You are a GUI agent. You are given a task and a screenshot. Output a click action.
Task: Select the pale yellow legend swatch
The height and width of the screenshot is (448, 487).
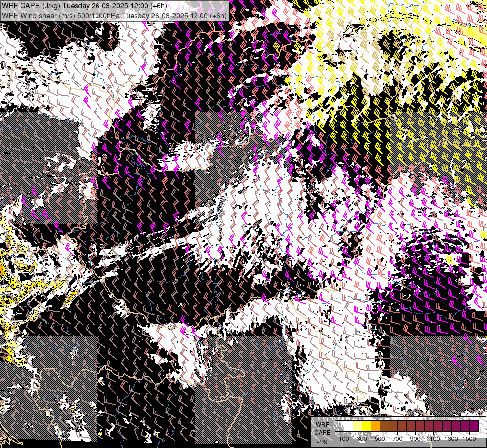(358, 426)
